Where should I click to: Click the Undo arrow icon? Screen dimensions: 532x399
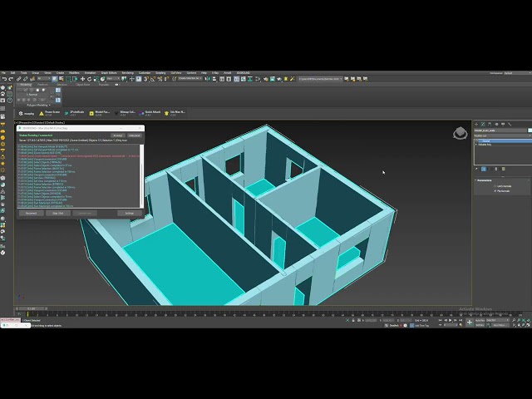pos(4,79)
